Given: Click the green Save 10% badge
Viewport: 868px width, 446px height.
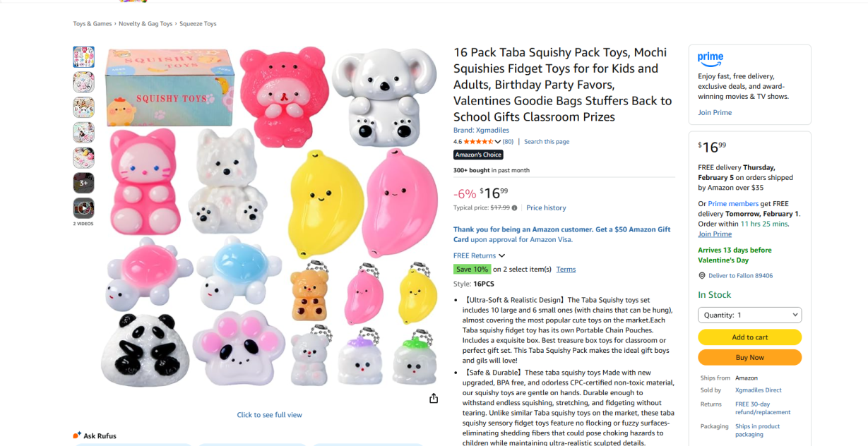Looking at the screenshot, I should coord(472,270).
